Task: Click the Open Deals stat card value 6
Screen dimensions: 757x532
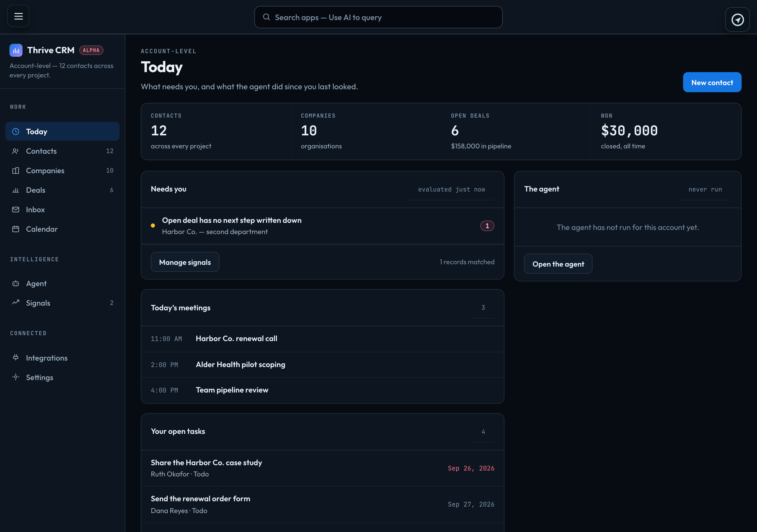Action: (455, 131)
